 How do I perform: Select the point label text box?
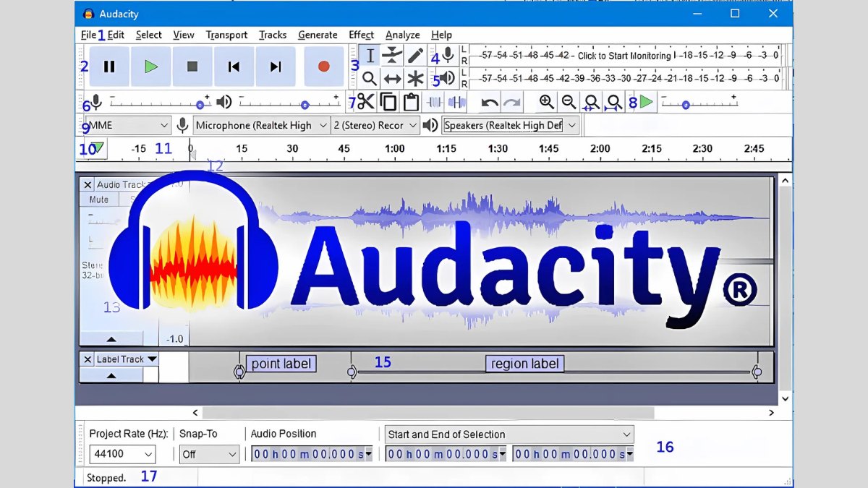pyautogui.click(x=281, y=364)
